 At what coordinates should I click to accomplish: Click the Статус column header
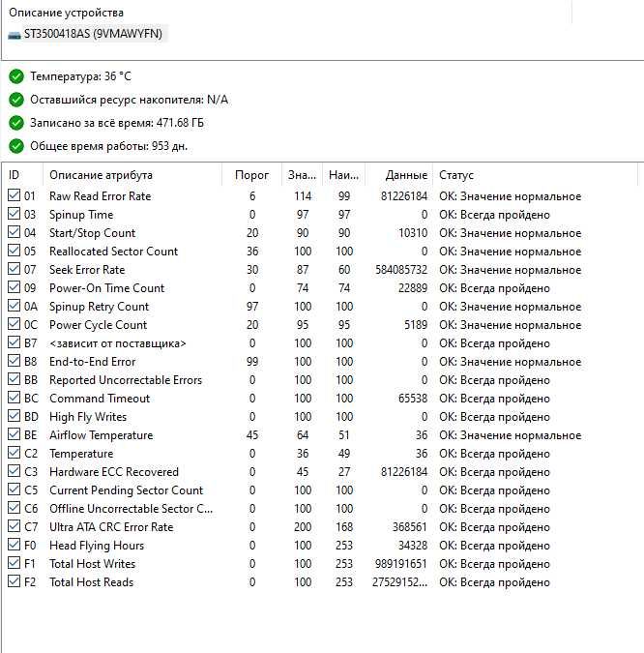click(x=535, y=175)
